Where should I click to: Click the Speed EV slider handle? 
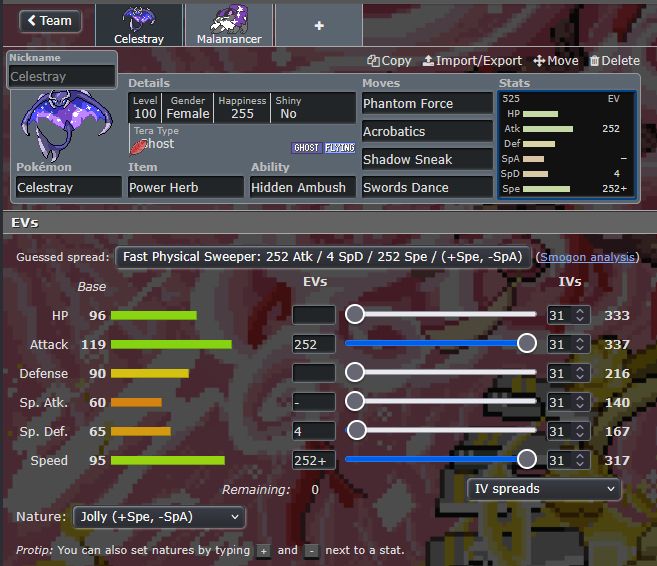(x=527, y=459)
